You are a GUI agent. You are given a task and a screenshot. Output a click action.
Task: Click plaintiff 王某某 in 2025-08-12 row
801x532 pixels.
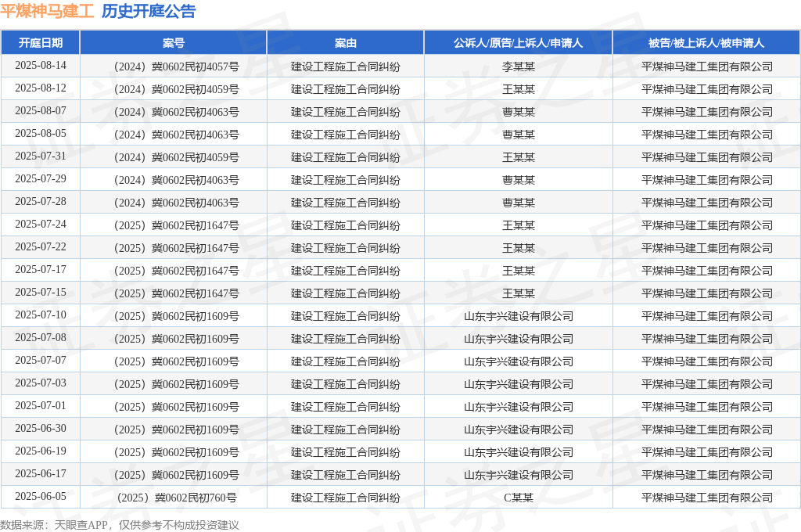[518, 89]
